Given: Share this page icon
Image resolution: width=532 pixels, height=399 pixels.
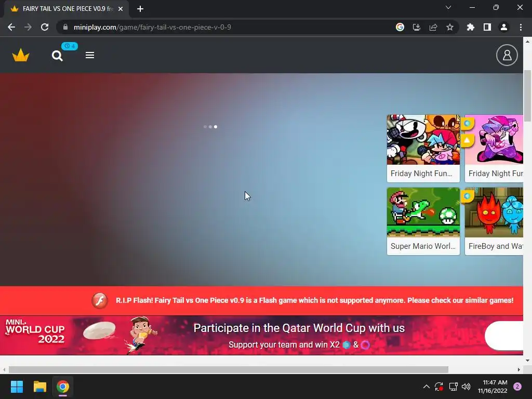Looking at the screenshot, I should point(433,27).
